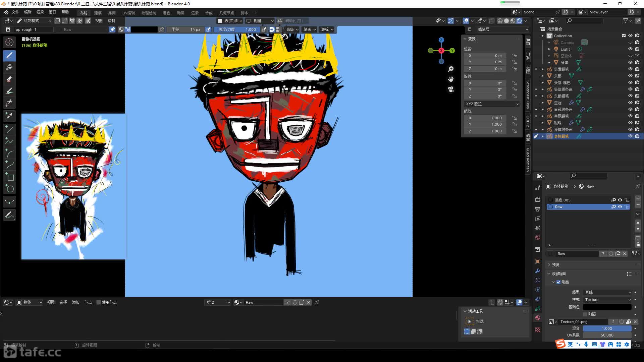This screenshot has height=362, width=644.
Task: Expand the 预览 preview panel
Action: tap(555, 265)
